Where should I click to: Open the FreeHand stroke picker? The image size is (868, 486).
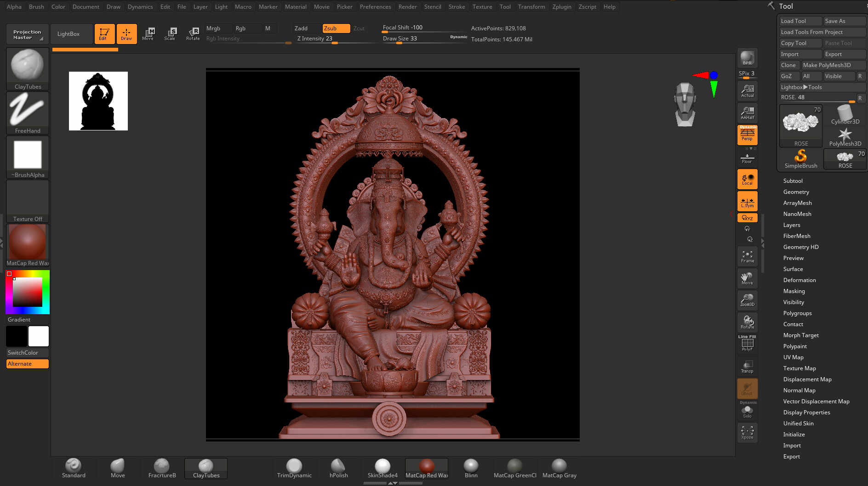click(28, 113)
